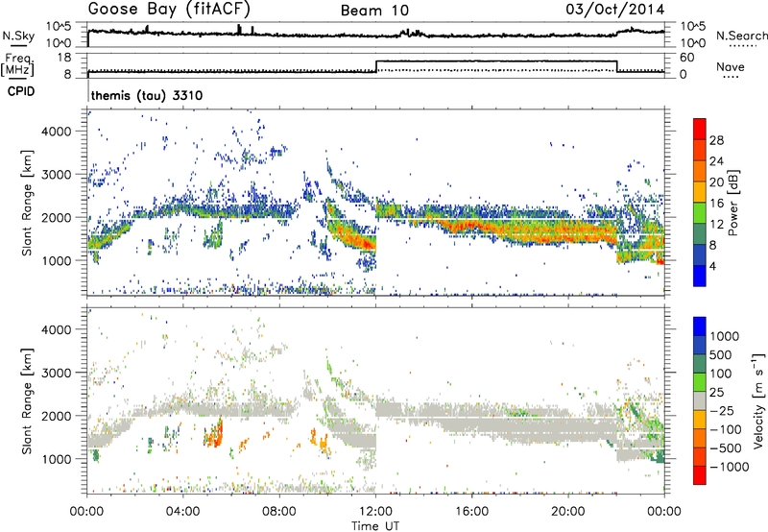Click the 'Velocity [m s⁻¹]' color bar label
Viewport: 768px width, 532px height.
click(x=758, y=400)
